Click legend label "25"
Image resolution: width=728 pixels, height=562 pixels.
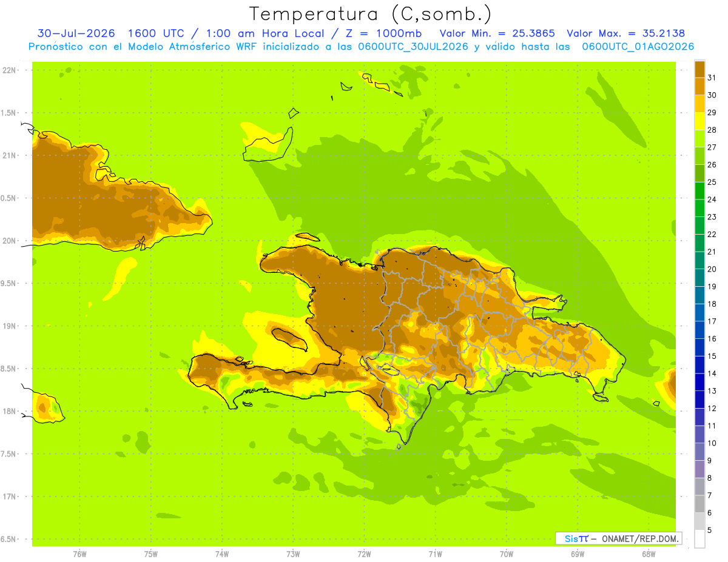(x=712, y=182)
